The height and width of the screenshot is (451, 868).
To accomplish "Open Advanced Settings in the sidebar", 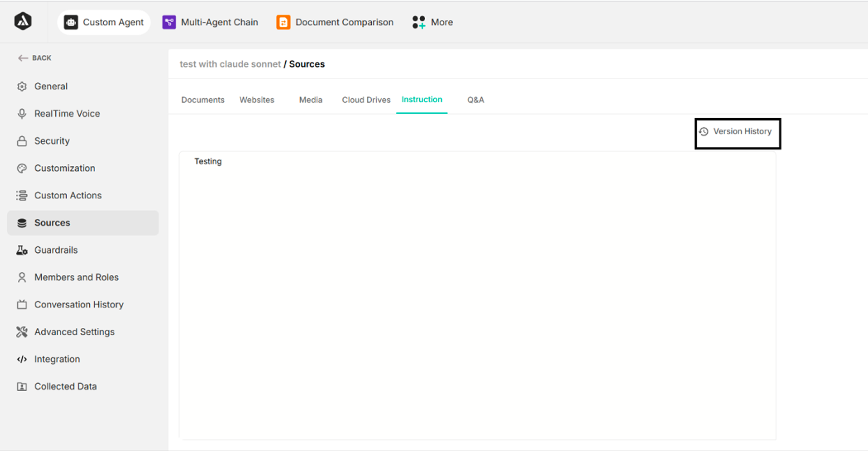I will point(74,332).
